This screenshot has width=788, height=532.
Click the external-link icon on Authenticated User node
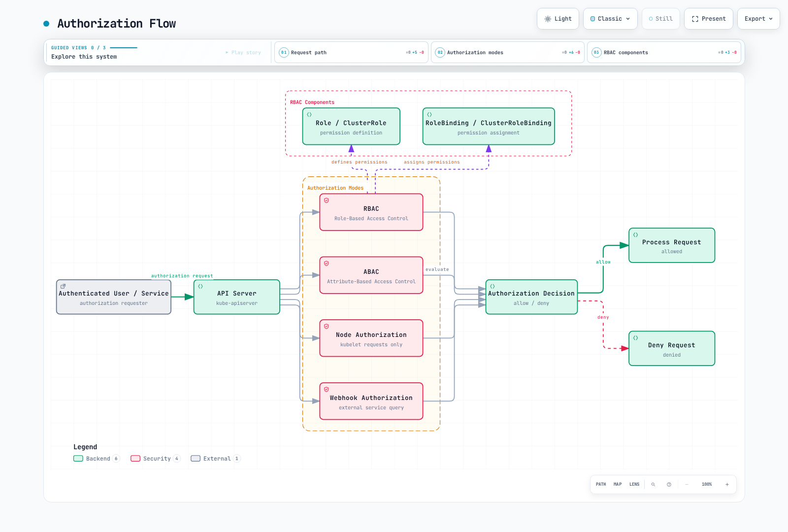(x=63, y=286)
